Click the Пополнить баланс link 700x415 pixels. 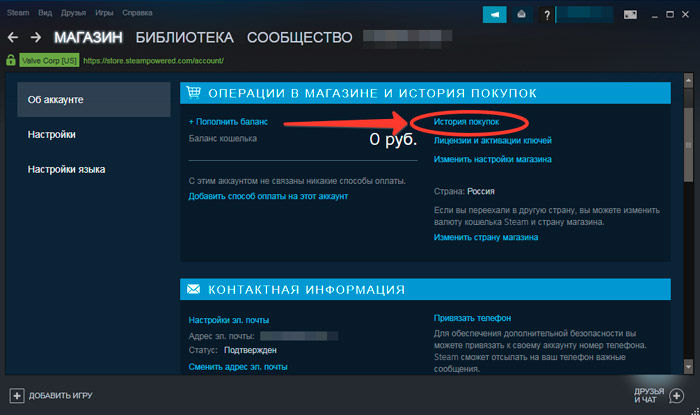228,122
